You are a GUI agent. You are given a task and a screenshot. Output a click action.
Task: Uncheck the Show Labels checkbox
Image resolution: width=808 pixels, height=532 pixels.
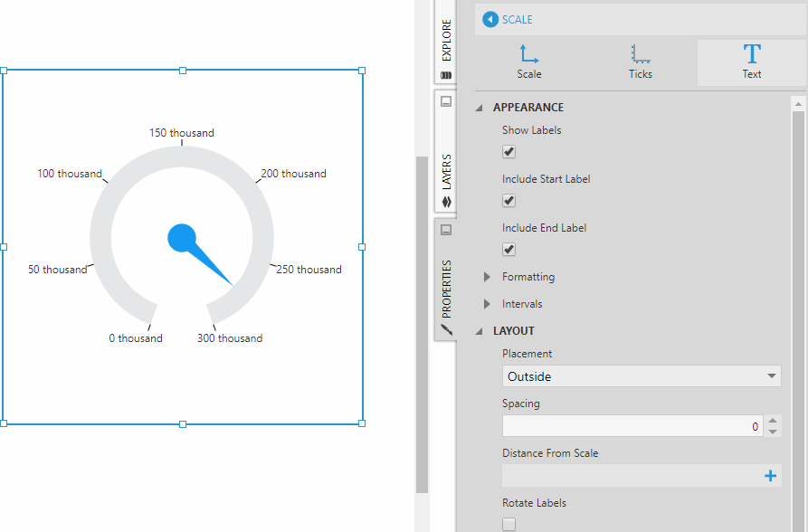pos(509,152)
